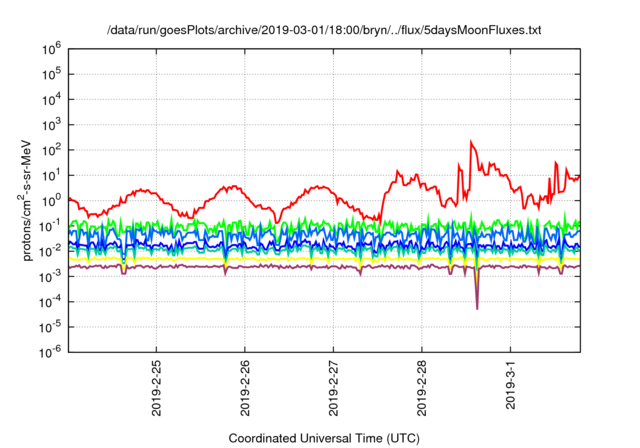Viewport: 640px width, 448px height.
Task: Click the '2019-2-27' date label
Action: 333,388
